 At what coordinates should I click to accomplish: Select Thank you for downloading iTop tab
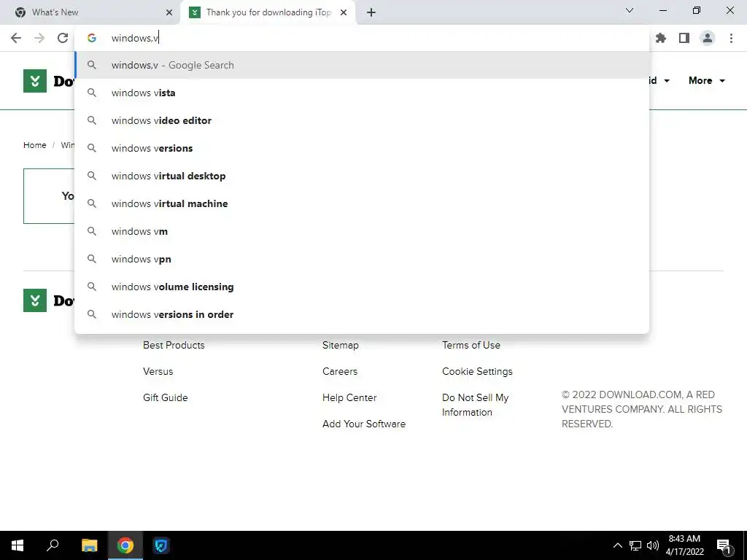(x=268, y=12)
